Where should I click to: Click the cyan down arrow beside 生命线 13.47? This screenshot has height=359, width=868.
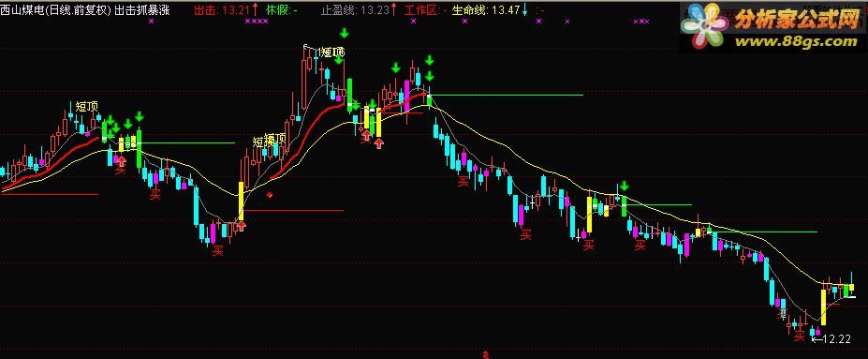tap(524, 10)
